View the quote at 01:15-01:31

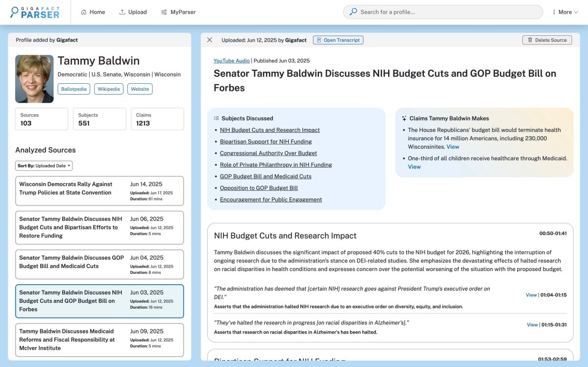pyautogui.click(x=532, y=325)
